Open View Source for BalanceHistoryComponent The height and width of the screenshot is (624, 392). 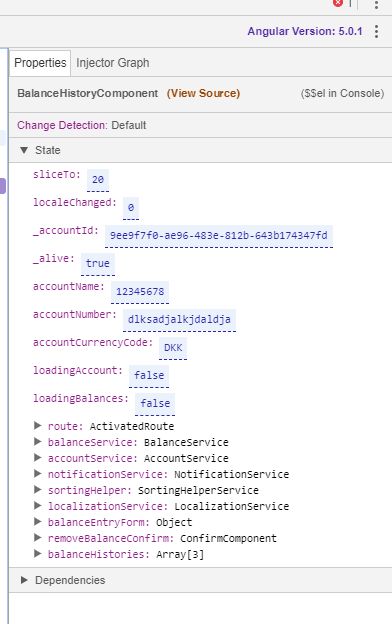(203, 93)
